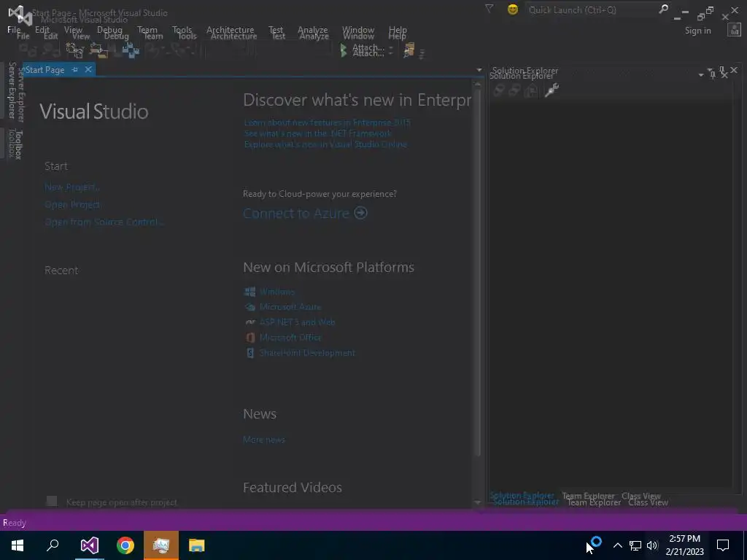Open the Tools menu

click(182, 29)
